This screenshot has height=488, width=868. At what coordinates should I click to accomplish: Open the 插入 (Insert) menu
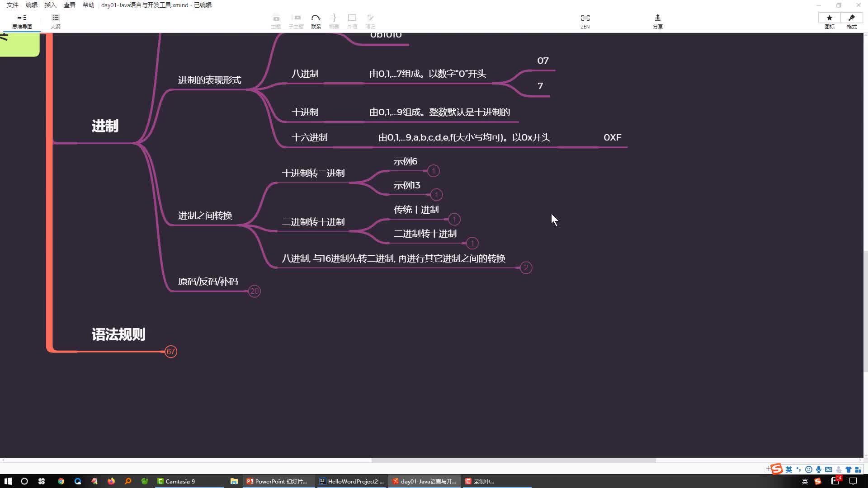[x=50, y=5]
